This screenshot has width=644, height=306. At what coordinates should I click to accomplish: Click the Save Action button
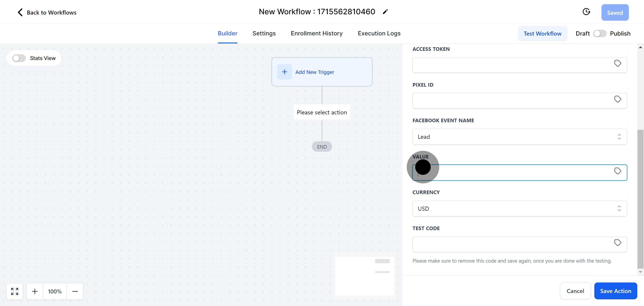[615, 291]
